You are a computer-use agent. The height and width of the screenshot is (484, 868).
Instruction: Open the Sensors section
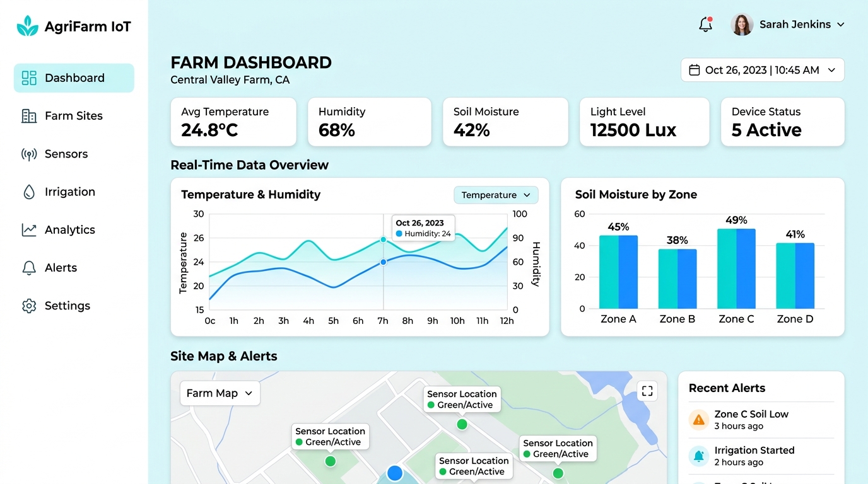tap(74, 154)
